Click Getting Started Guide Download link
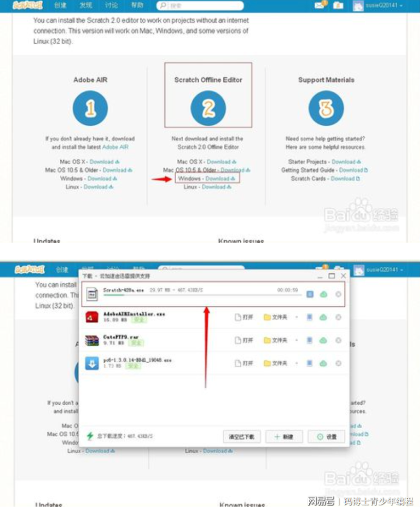Image resolution: width=420 pixels, height=511 pixels. point(353,170)
